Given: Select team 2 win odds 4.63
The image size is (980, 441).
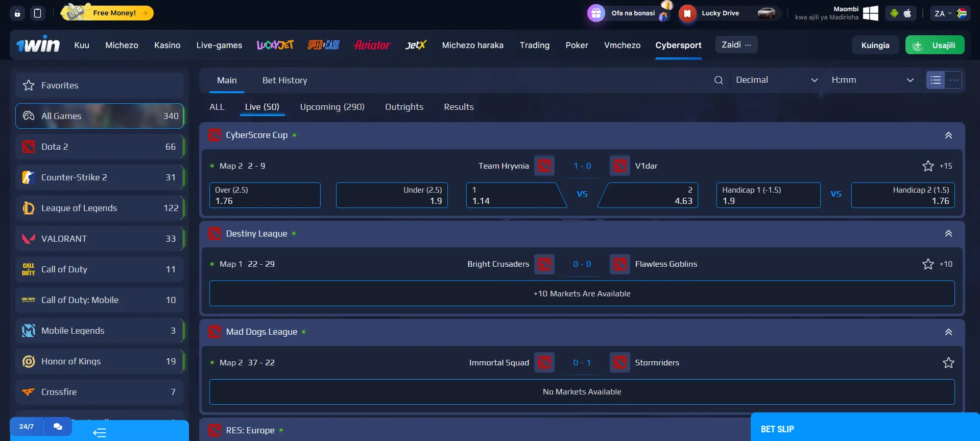Looking at the screenshot, I should [648, 195].
